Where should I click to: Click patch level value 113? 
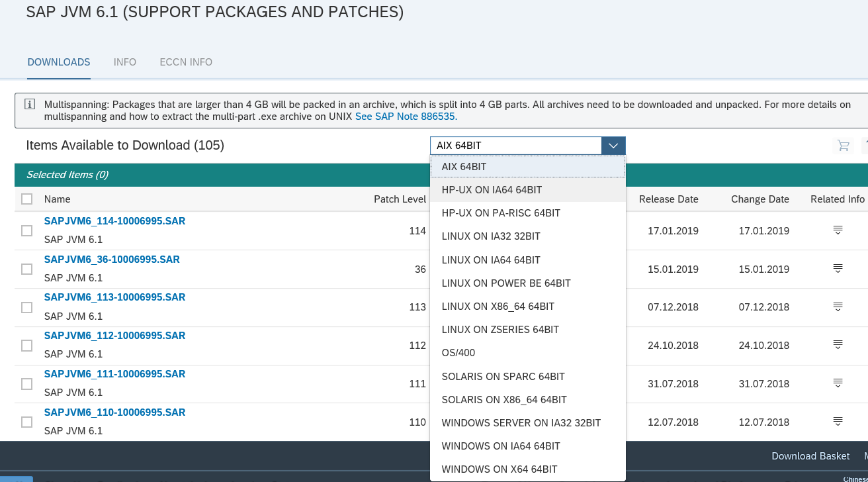[x=417, y=307]
